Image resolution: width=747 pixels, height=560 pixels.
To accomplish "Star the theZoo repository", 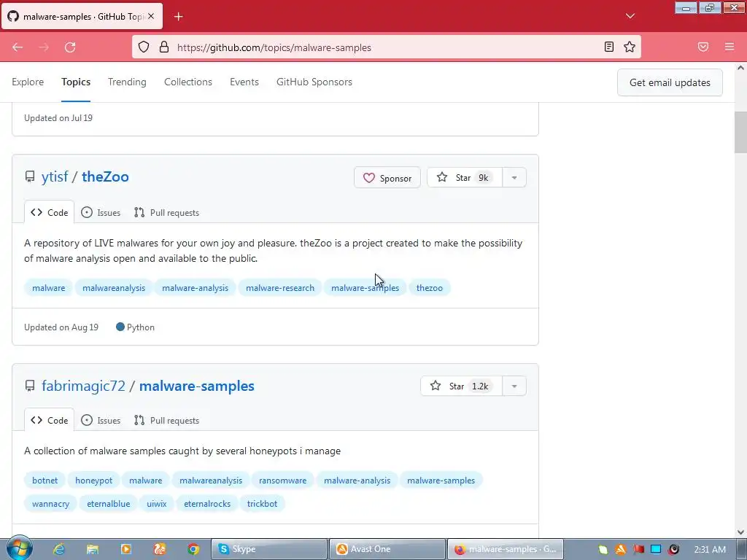I will [x=465, y=178].
